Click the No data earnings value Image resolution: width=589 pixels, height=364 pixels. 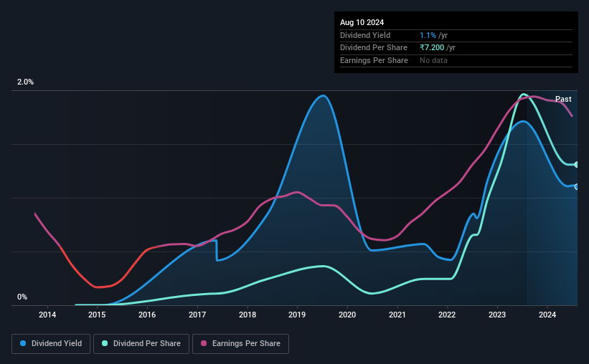433,60
